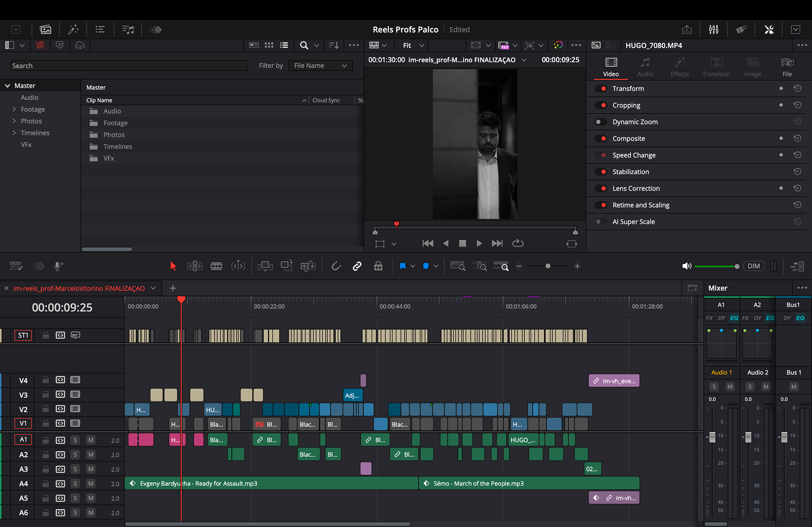This screenshot has width=812, height=527.
Task: Switch to the Inspector Image tab
Action: [752, 67]
